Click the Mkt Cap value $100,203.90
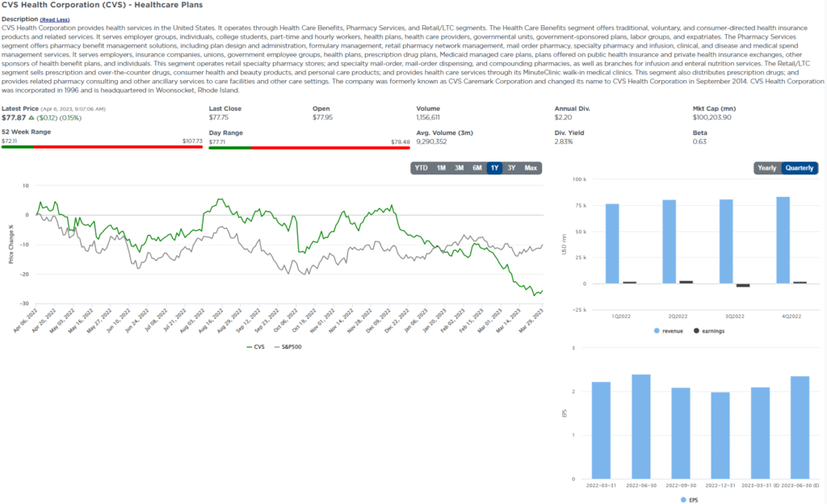Image resolution: width=827 pixels, height=504 pixels. tap(712, 118)
